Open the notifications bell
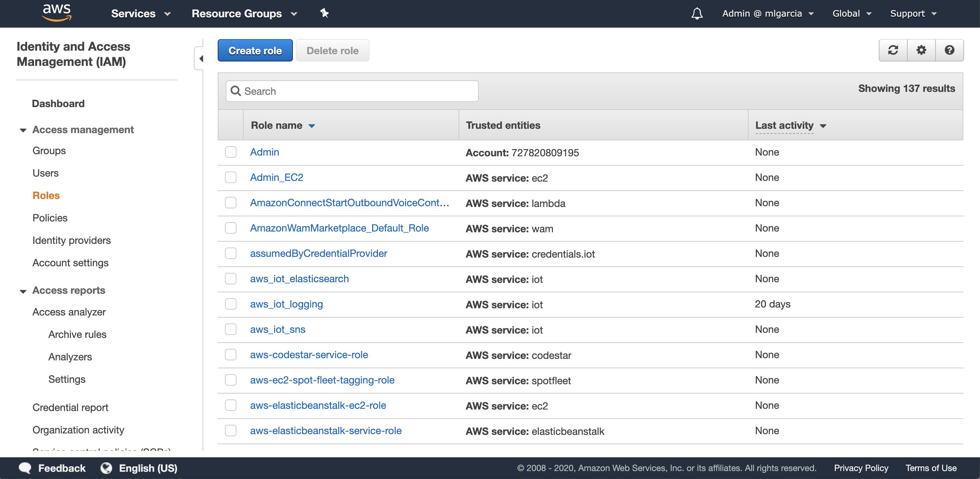The image size is (980, 479). tap(696, 14)
